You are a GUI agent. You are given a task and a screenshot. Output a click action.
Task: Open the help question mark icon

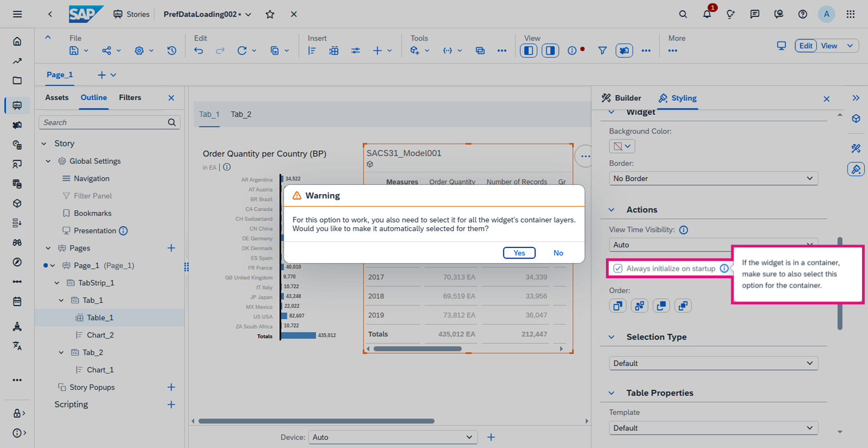[x=802, y=14]
